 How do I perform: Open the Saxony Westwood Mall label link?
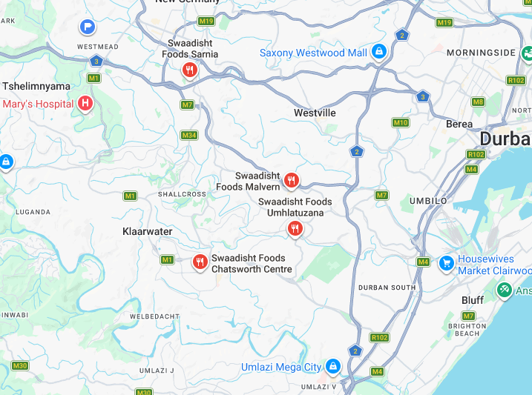(313, 53)
